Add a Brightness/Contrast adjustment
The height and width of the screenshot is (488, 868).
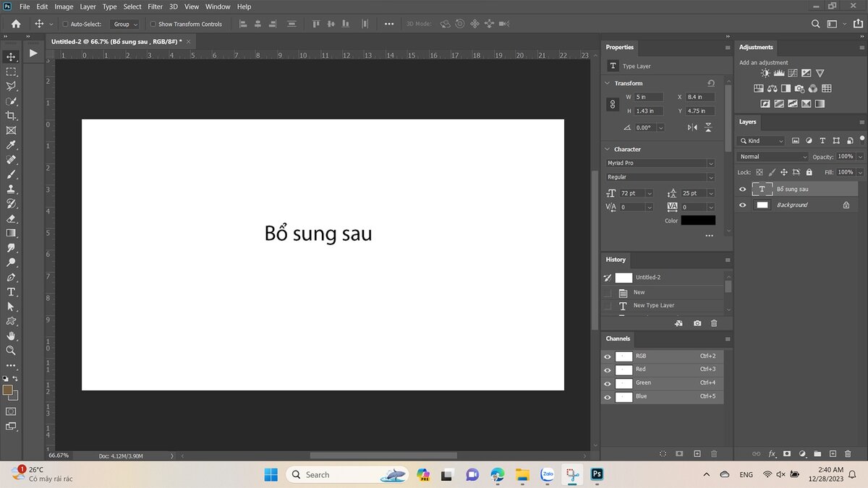click(766, 73)
